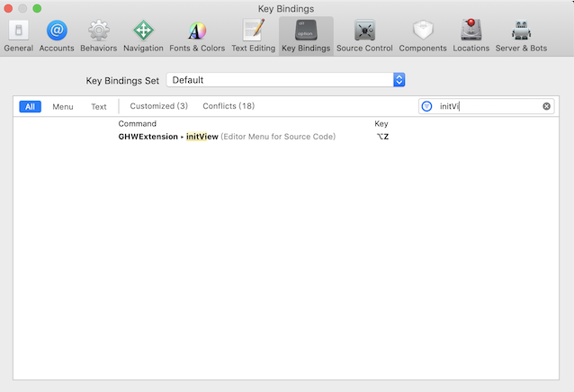Viewport: 574px width, 392px height.
Task: Open the Locations preferences pane
Action: (471, 36)
